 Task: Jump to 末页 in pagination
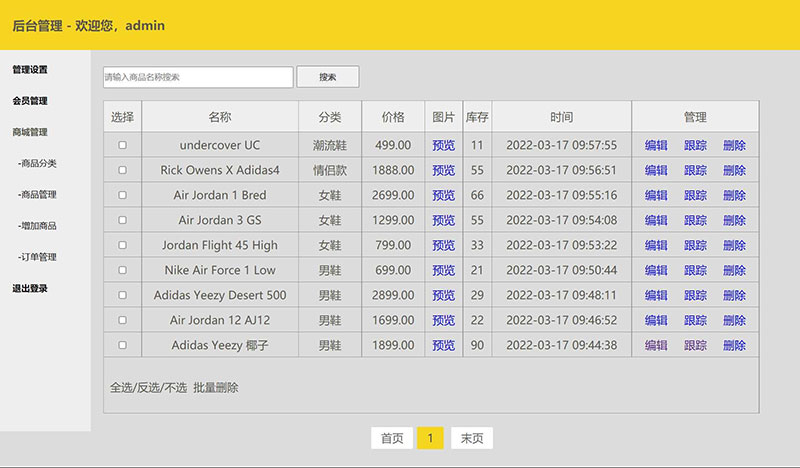[472, 438]
